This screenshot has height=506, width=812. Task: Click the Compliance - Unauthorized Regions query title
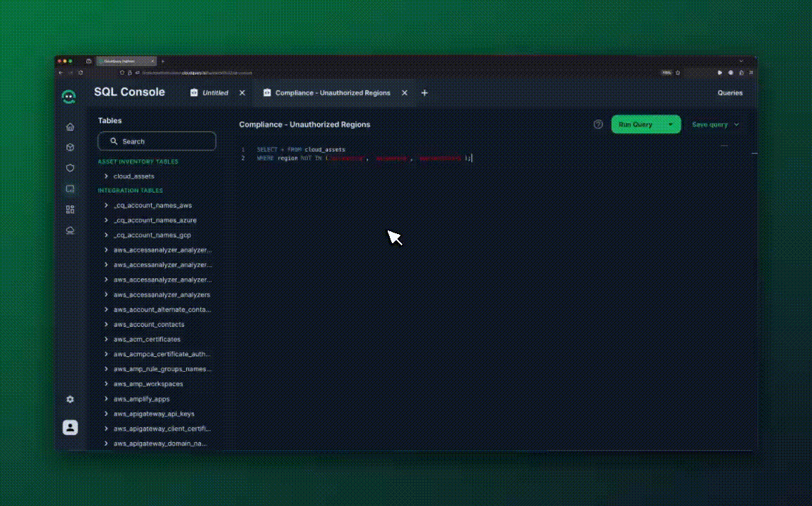[305, 124]
